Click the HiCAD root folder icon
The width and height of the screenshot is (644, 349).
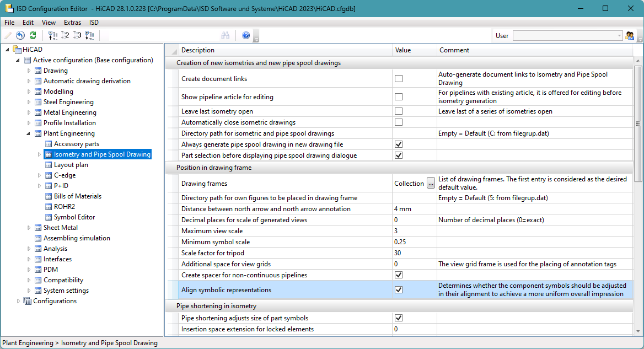pyautogui.click(x=17, y=50)
